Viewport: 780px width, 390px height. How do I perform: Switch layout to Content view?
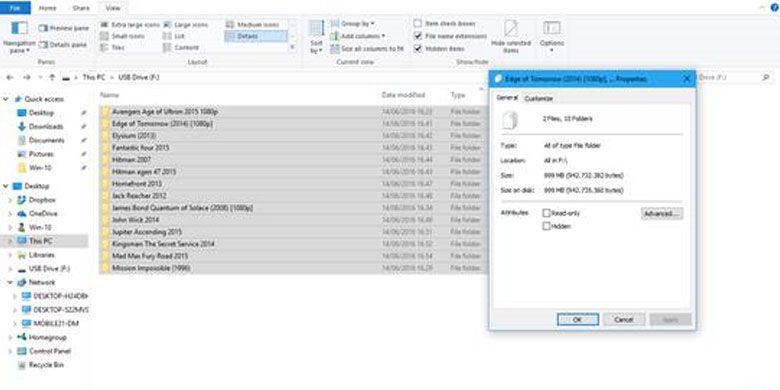[182, 48]
